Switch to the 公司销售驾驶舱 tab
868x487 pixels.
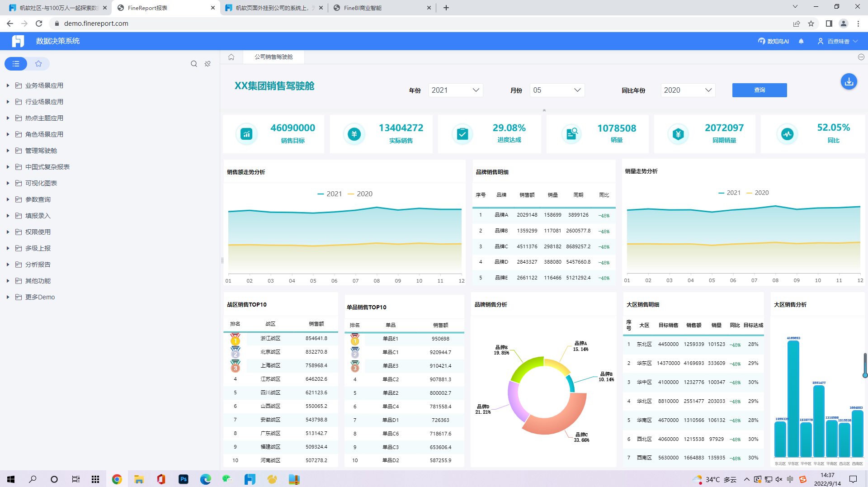[274, 57]
